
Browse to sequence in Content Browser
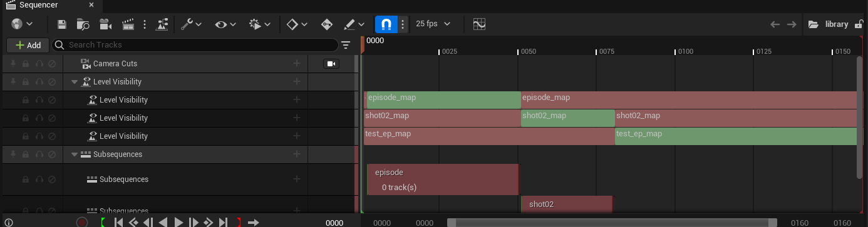(x=83, y=24)
